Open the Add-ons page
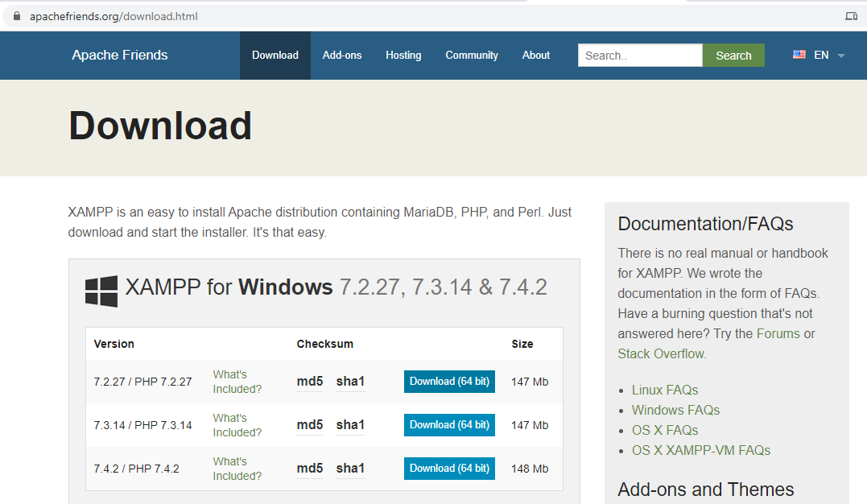Screen dimensions: 867x504 [341, 55]
